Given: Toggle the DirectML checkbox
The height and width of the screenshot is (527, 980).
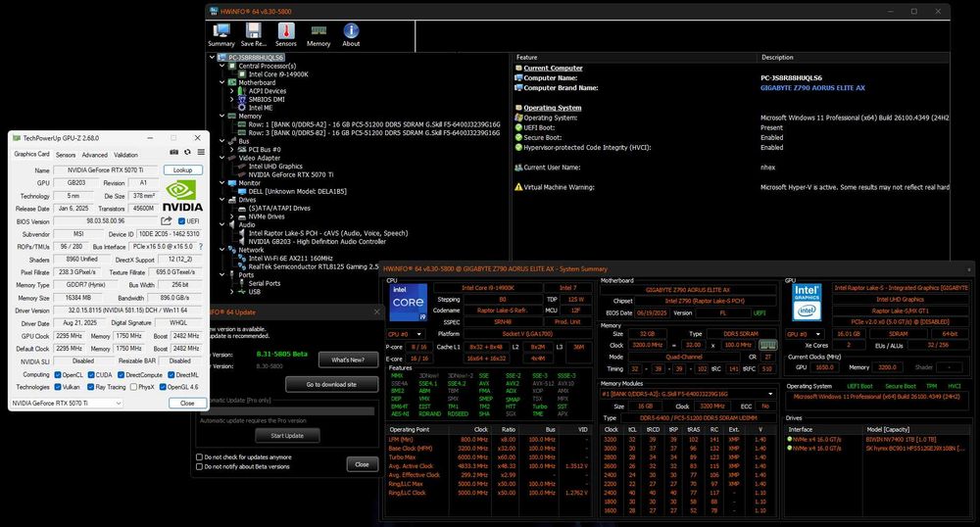Looking at the screenshot, I should 171,374.
